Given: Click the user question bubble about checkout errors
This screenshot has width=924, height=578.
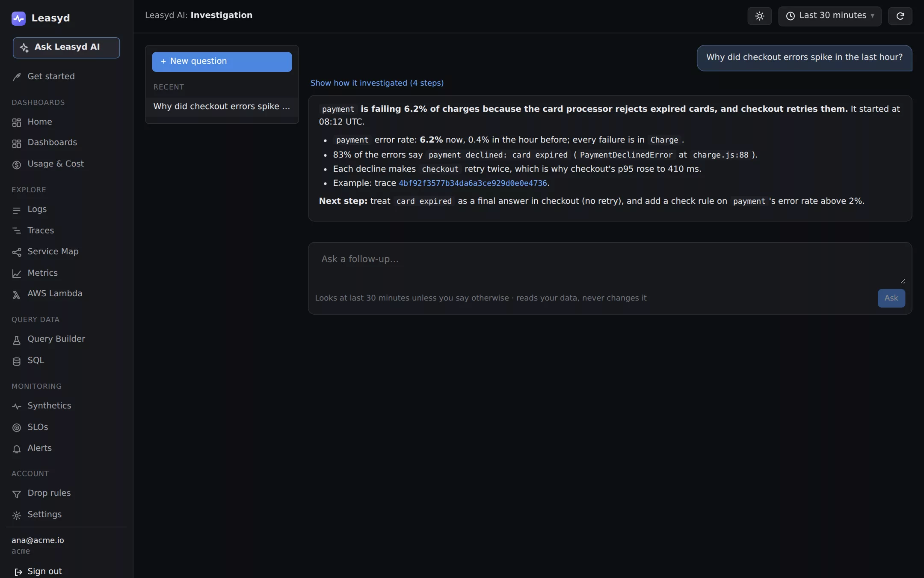Looking at the screenshot, I should (x=804, y=58).
